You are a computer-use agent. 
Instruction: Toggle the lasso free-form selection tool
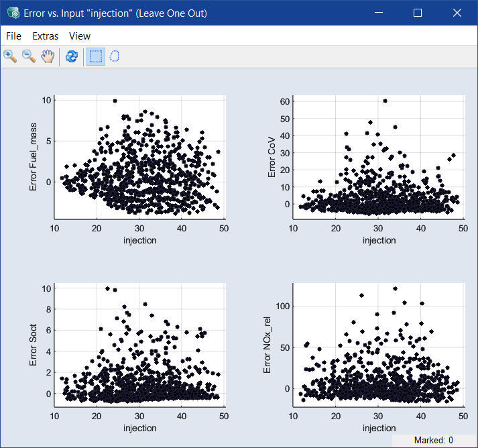click(115, 56)
